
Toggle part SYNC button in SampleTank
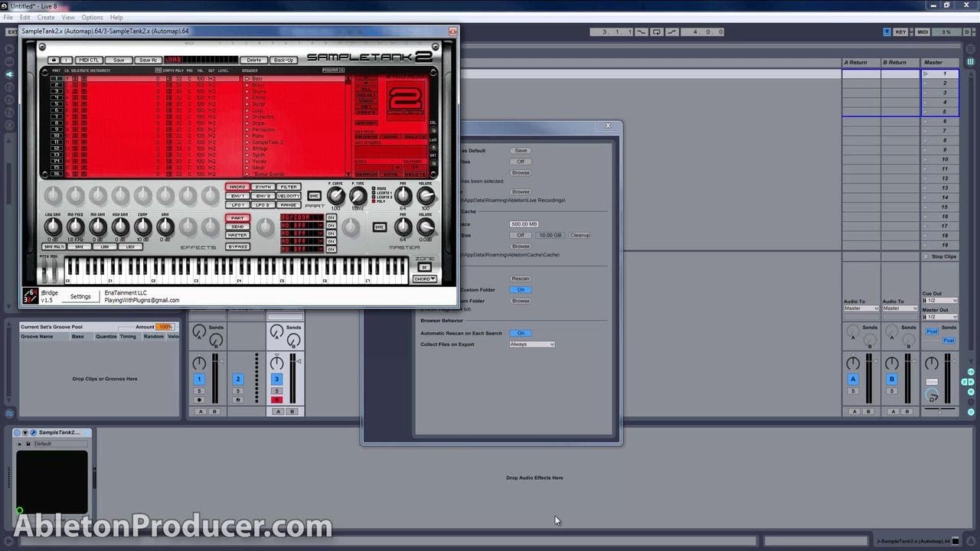click(x=314, y=196)
